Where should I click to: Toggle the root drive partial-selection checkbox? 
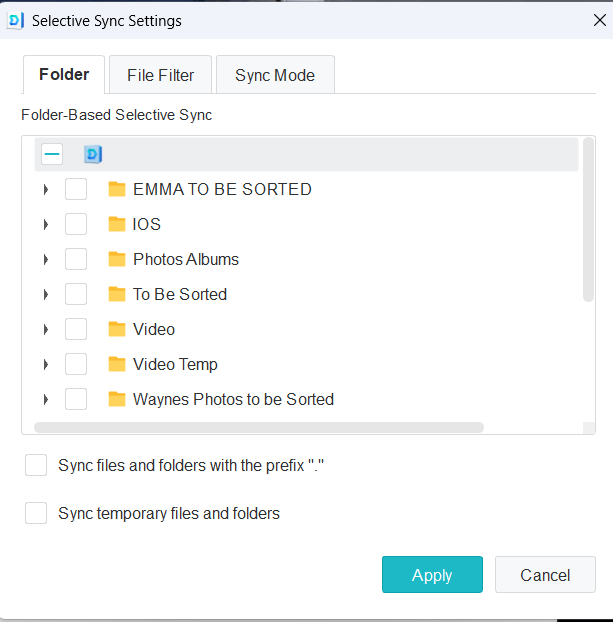click(x=52, y=154)
